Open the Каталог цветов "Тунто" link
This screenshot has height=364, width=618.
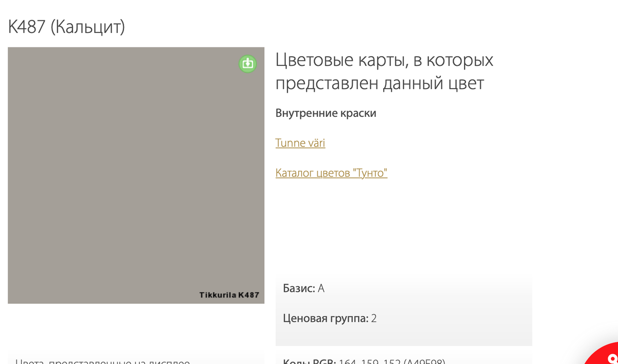coord(331,172)
